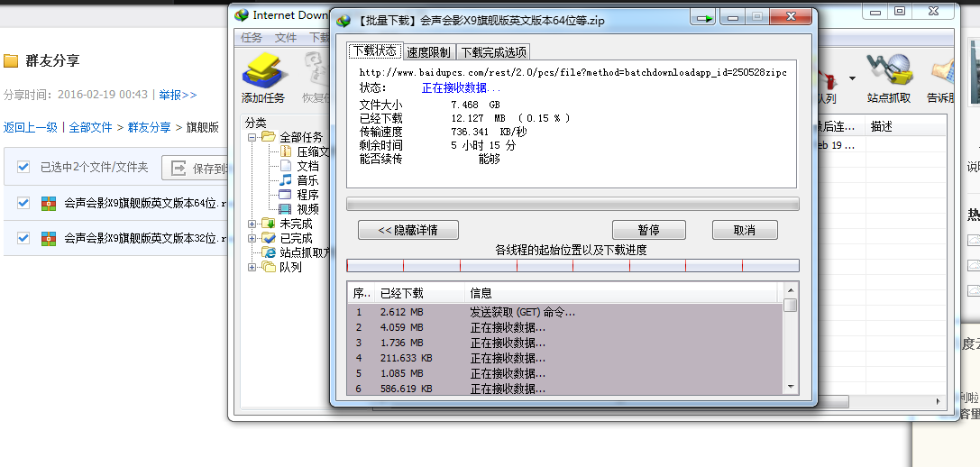Open the 任务 menu in IDM
980x467 pixels.
(252, 38)
